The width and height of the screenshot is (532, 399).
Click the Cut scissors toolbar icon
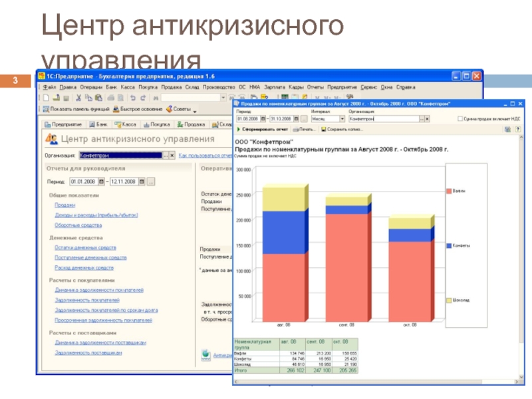point(78,98)
